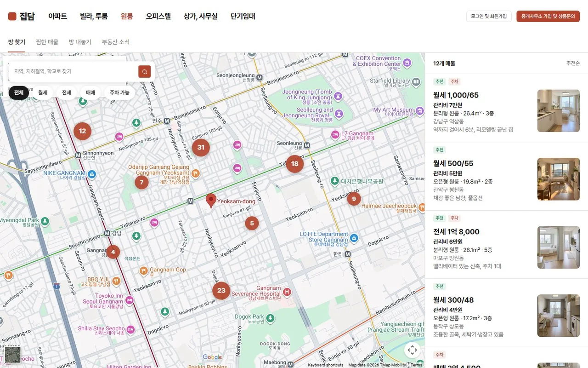Click the 로그인 및 회원가입 button
This screenshot has height=368, width=588.
pyautogui.click(x=489, y=17)
